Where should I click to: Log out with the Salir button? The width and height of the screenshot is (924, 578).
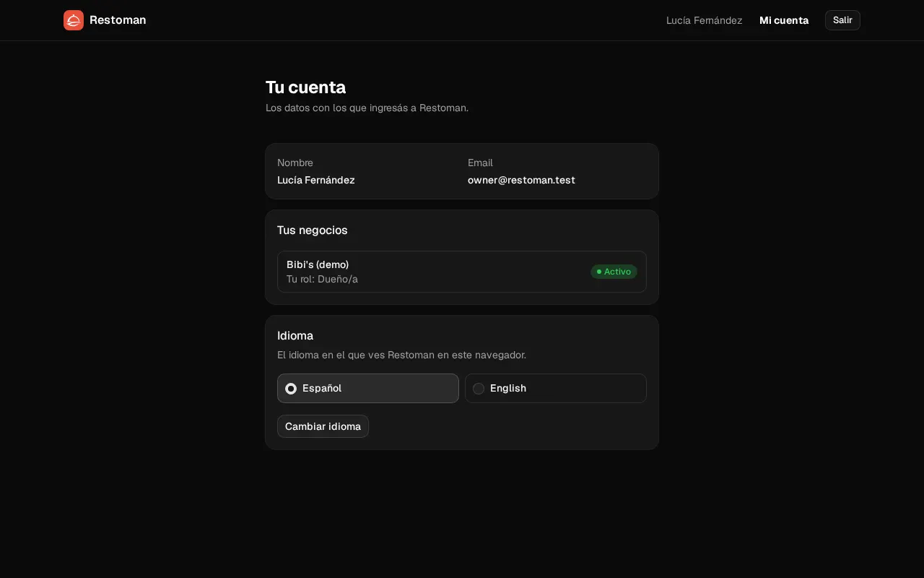point(842,20)
